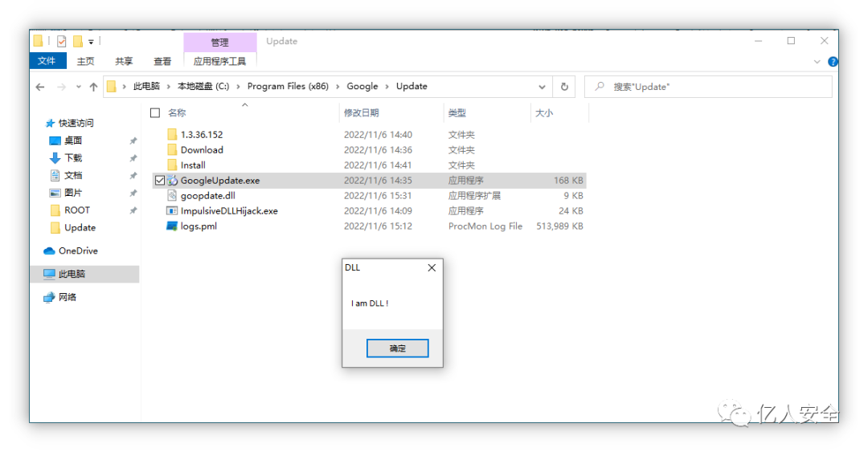The image size is (868, 452).
Task: Open ROOT folder in quick access
Action: tap(76, 210)
